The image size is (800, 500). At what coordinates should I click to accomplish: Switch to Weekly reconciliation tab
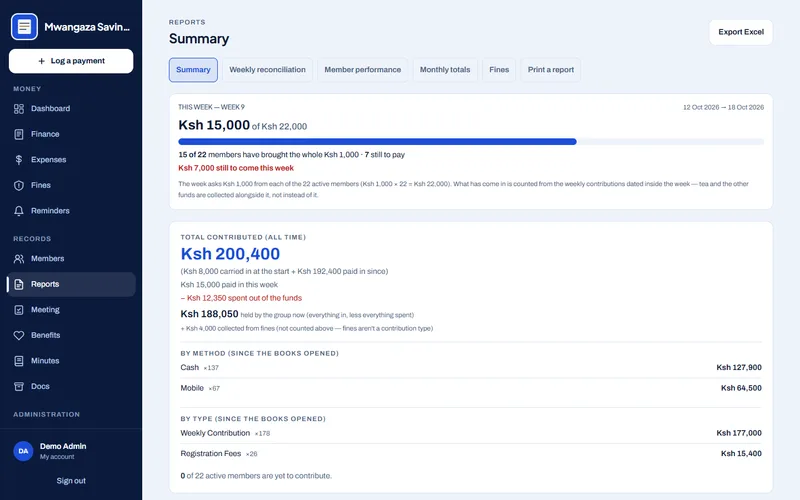[267, 70]
